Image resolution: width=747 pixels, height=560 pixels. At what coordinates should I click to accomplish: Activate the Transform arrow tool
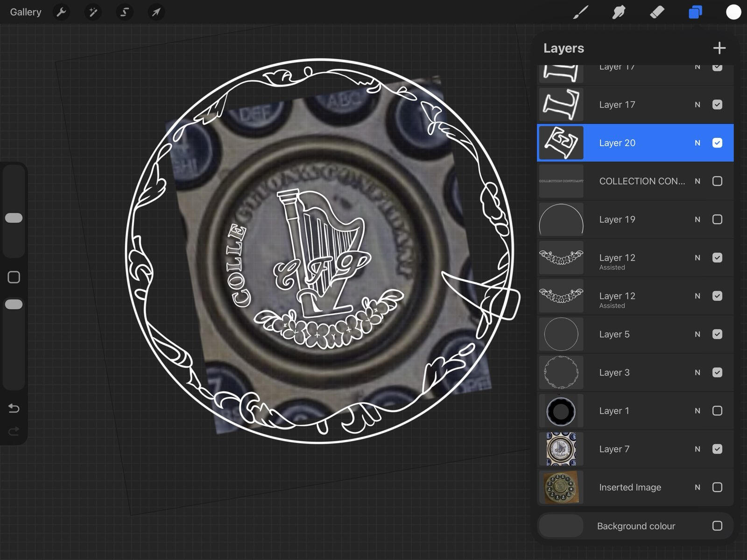coord(156,12)
